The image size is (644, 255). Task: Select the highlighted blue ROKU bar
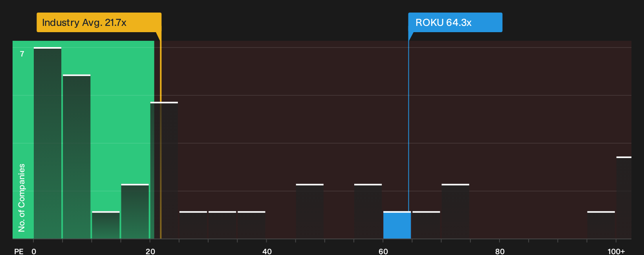click(397, 225)
